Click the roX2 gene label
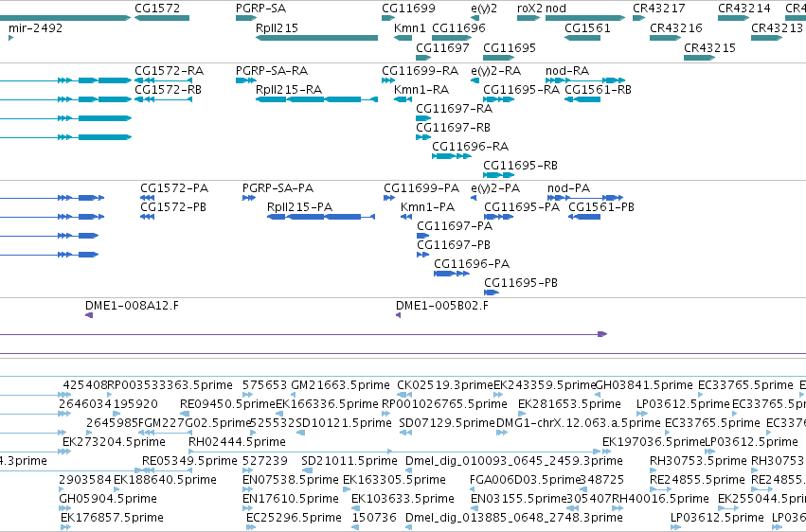 pos(529,9)
